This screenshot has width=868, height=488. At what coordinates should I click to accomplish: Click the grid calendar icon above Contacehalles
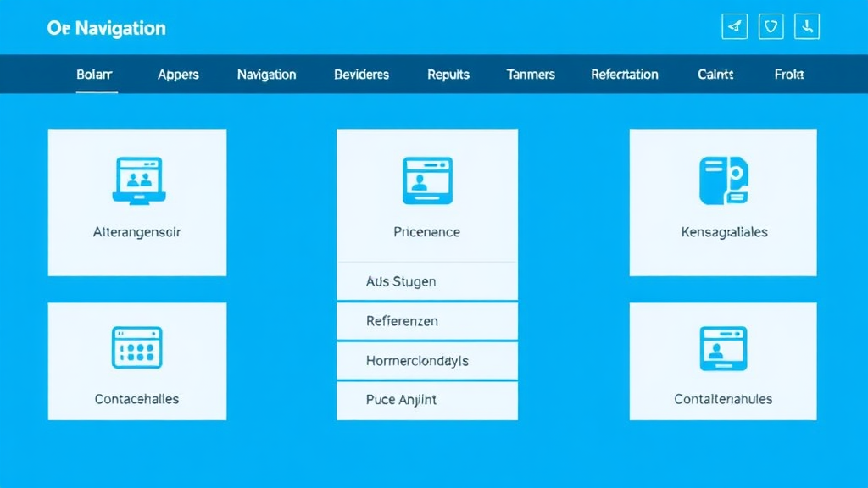pyautogui.click(x=137, y=347)
